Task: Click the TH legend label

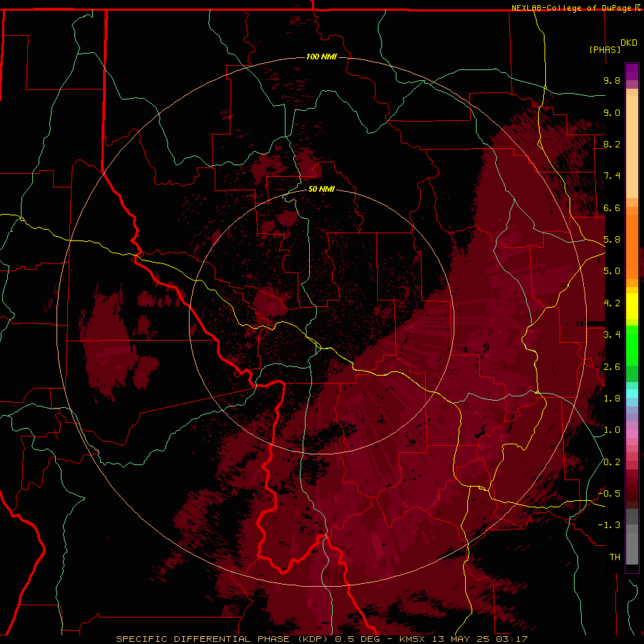Action: 615,557
